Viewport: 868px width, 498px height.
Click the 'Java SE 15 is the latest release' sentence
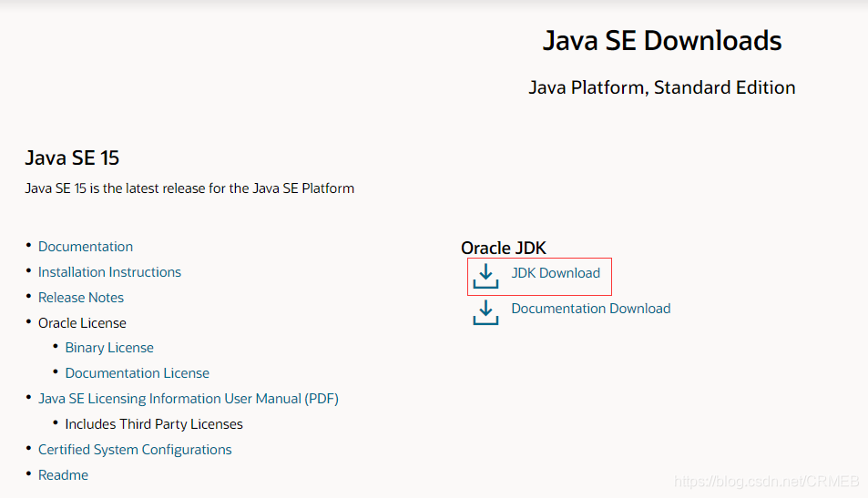(x=189, y=188)
